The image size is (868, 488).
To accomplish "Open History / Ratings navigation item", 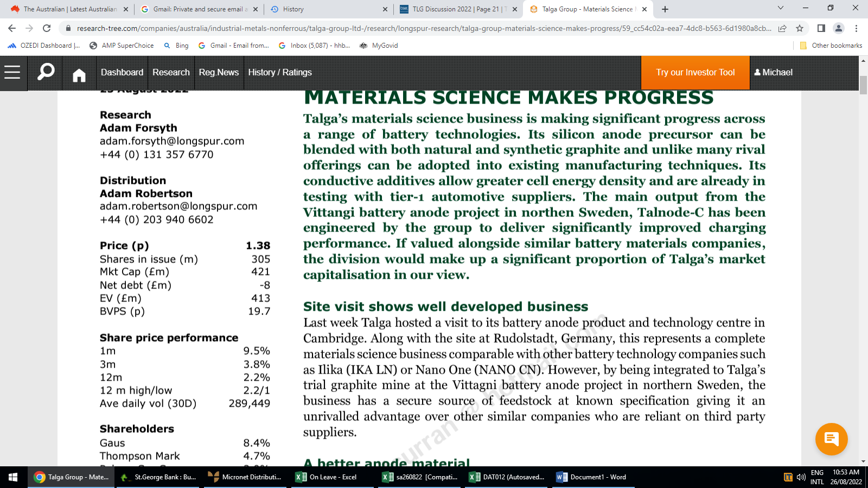I will [280, 72].
